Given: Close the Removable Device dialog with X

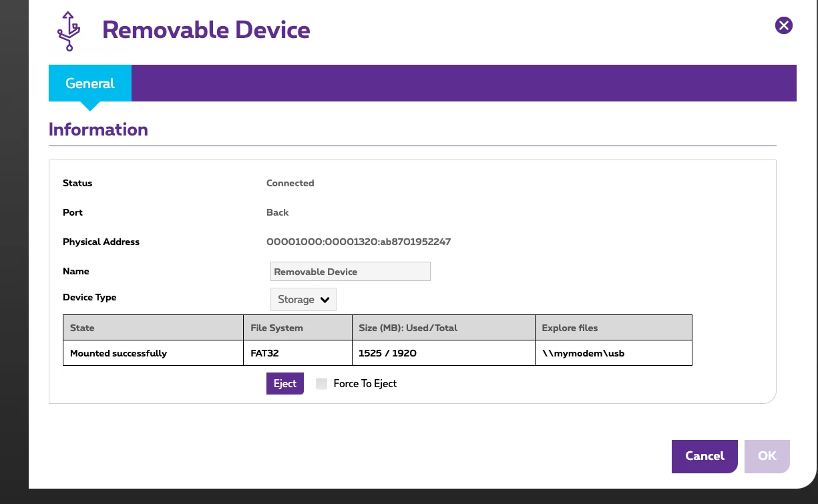Looking at the screenshot, I should coord(783,26).
